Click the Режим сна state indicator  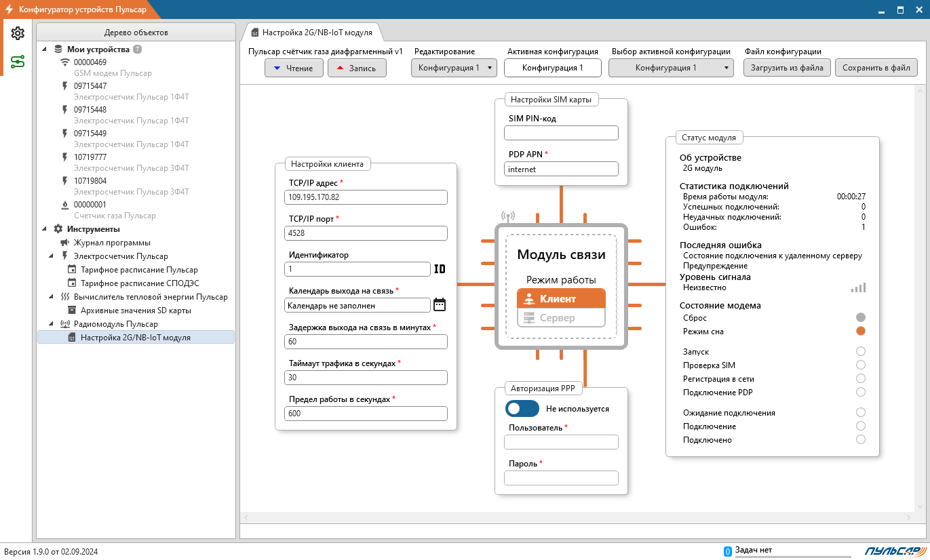coord(861,332)
